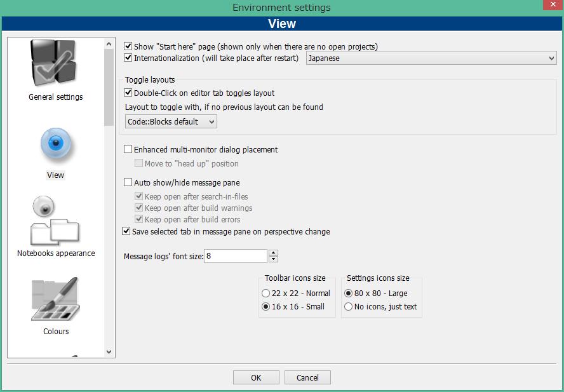This screenshot has width=564, height=392.
Task: Click the message logs' font size field
Action: [235, 255]
